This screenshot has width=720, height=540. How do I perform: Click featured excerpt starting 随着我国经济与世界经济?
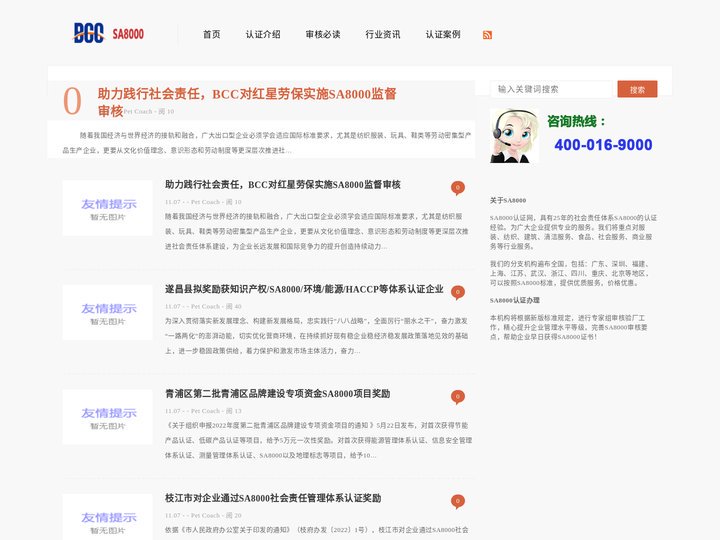pyautogui.click(x=267, y=143)
